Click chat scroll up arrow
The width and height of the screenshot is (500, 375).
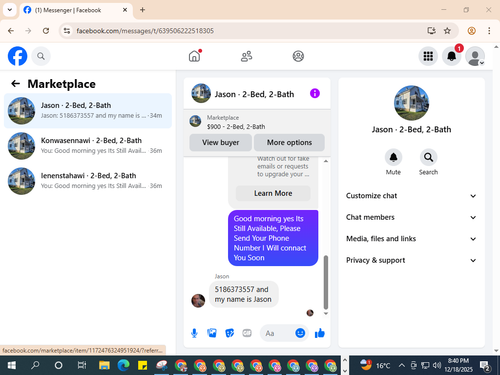tap(326, 161)
